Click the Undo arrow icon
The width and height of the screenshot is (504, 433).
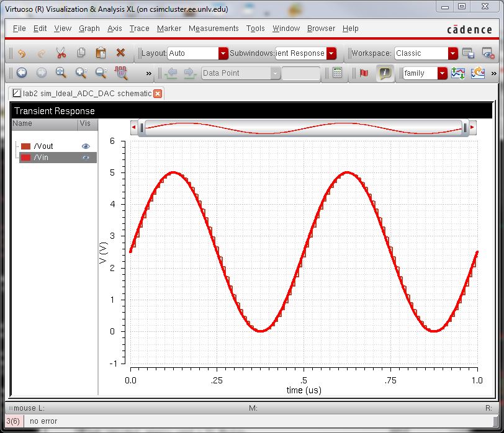click(22, 53)
